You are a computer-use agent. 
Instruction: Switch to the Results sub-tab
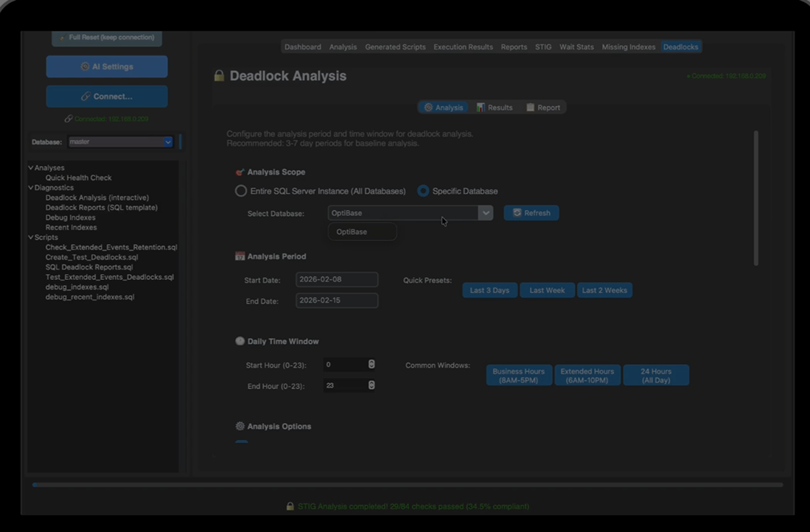[x=495, y=108]
